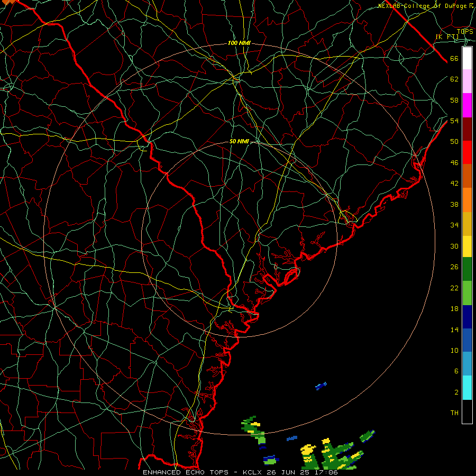The height and width of the screenshot is (476, 476).
Task: Click the '22' legend value
Action: pyautogui.click(x=454, y=288)
